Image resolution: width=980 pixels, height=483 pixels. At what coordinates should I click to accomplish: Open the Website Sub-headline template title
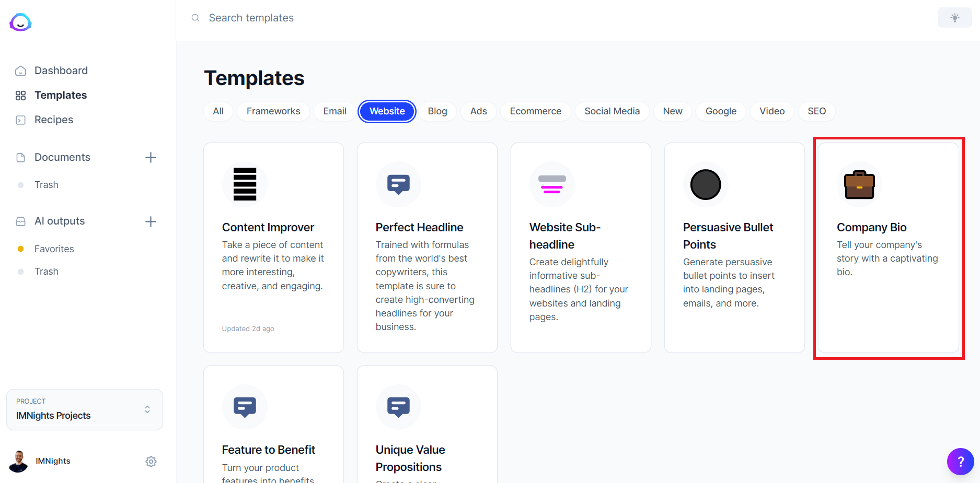click(x=565, y=236)
